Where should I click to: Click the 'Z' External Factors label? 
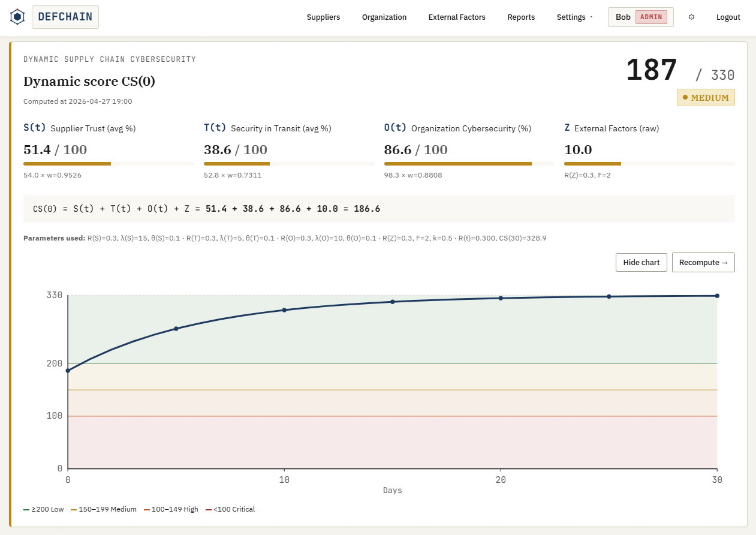[x=567, y=128]
